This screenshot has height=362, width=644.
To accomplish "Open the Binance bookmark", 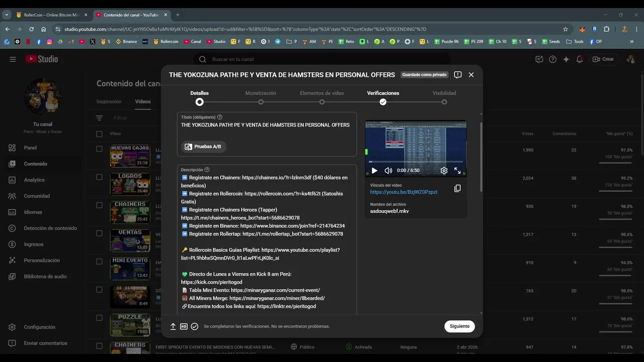I will pos(126,42).
